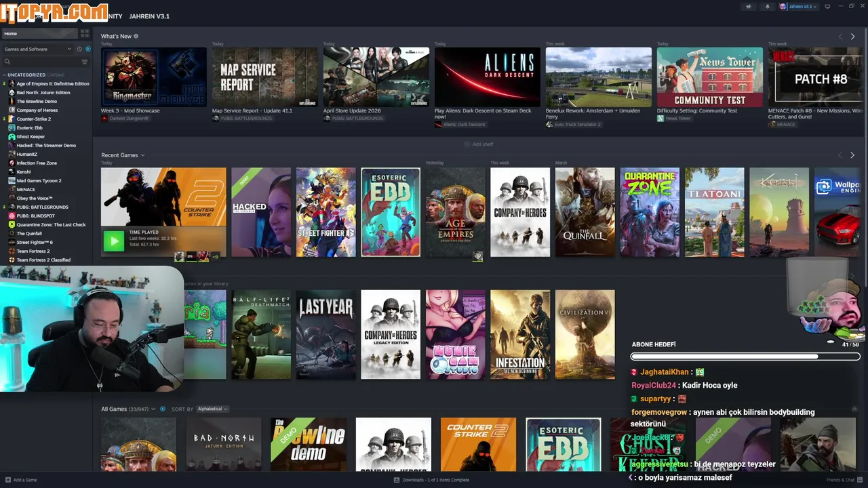Screen dimensions: 868x488
Task: Click Quarantine Zone: The Last Check sidebar icon
Action: pyautogui.click(x=12, y=224)
